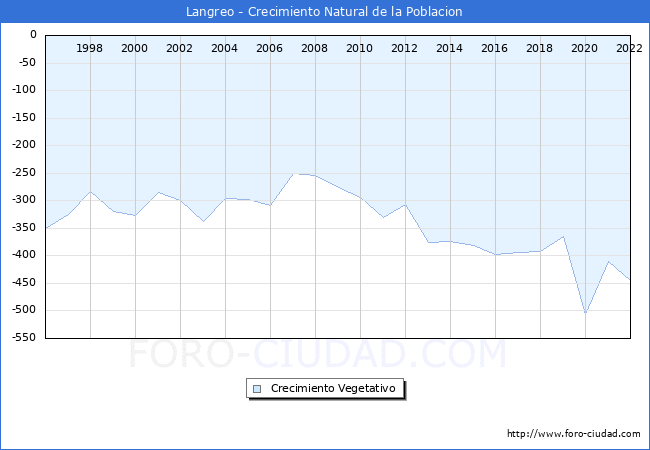This screenshot has width=650, height=450.
Task: Click the 'Crecimiento Vegetativo' legend label
Action: click(333, 388)
